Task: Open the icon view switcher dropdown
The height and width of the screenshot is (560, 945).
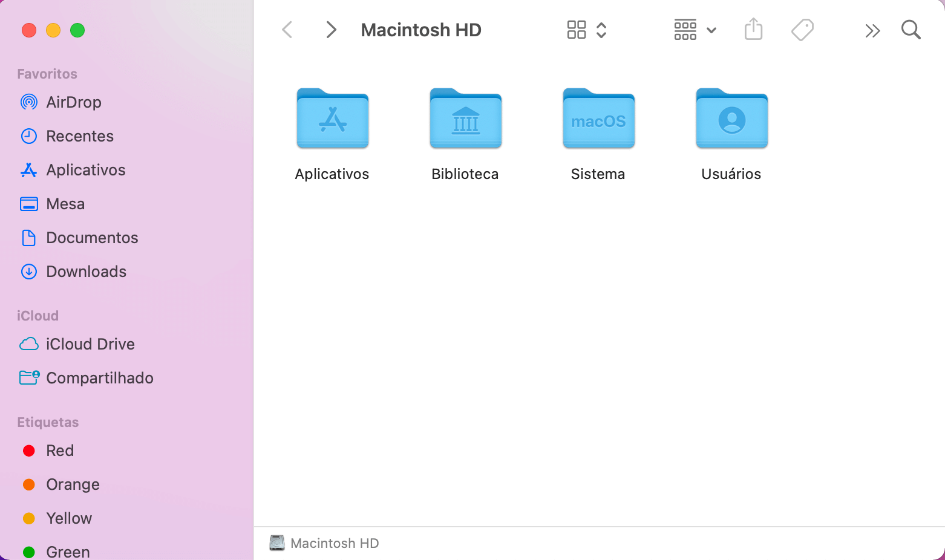Action: click(586, 30)
